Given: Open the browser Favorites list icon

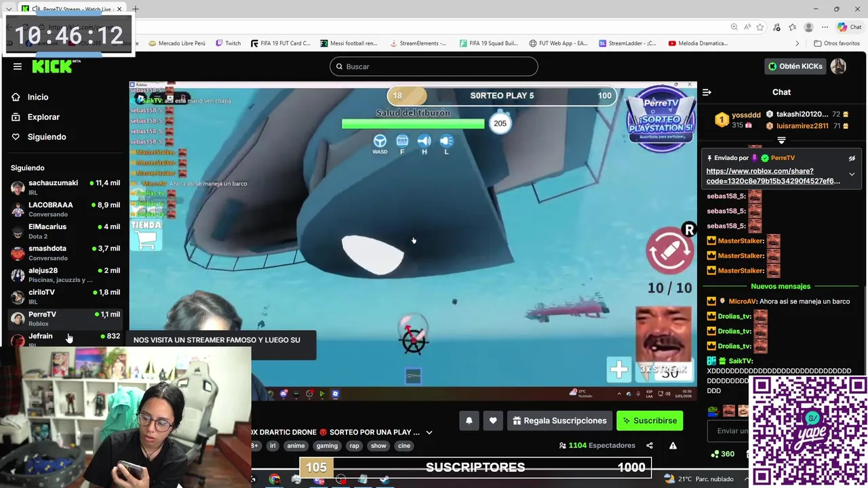Looking at the screenshot, I should pos(792,27).
